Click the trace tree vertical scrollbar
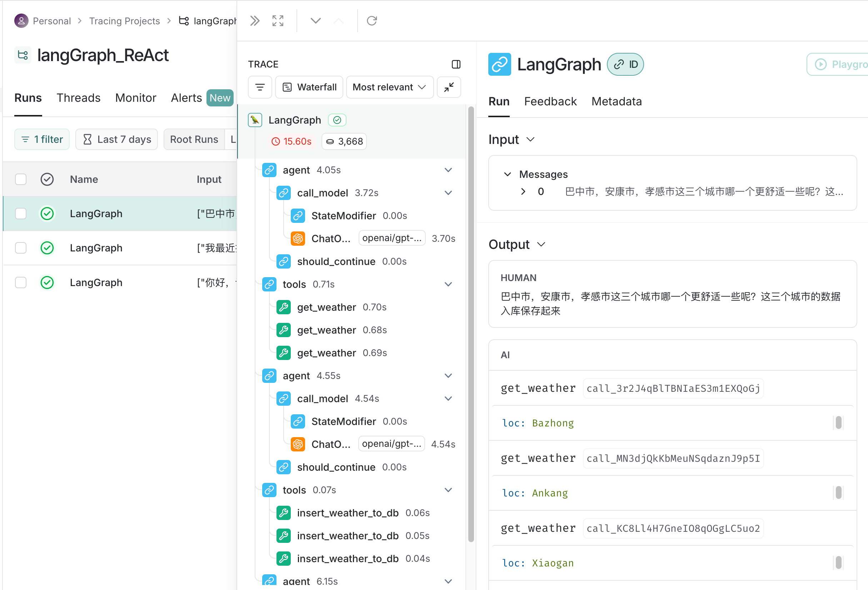The image size is (868, 590). (471, 321)
